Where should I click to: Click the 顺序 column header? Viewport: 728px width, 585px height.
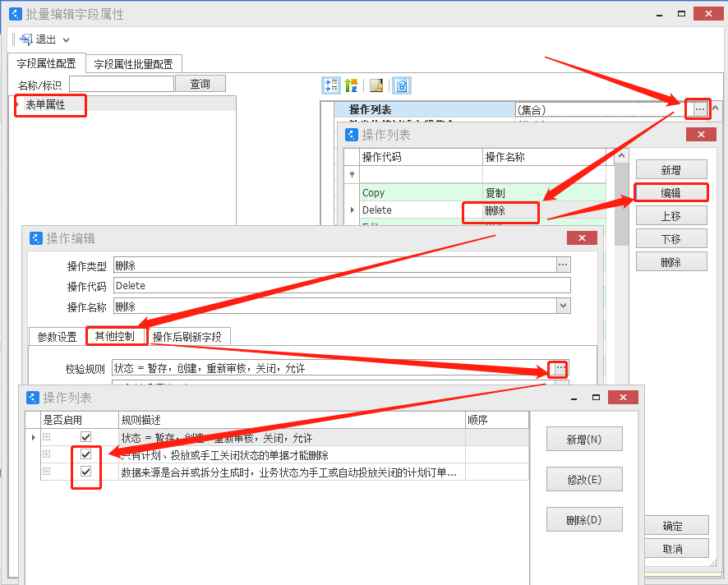(477, 420)
